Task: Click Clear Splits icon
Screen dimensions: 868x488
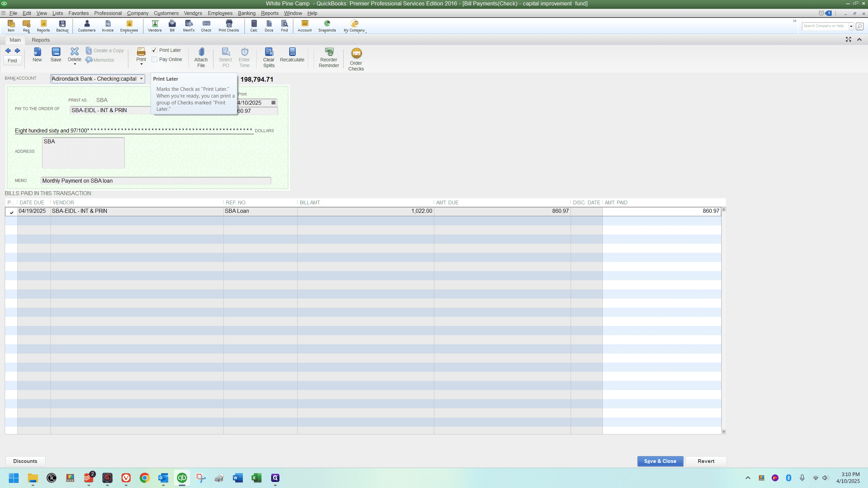Action: pyautogui.click(x=269, y=58)
